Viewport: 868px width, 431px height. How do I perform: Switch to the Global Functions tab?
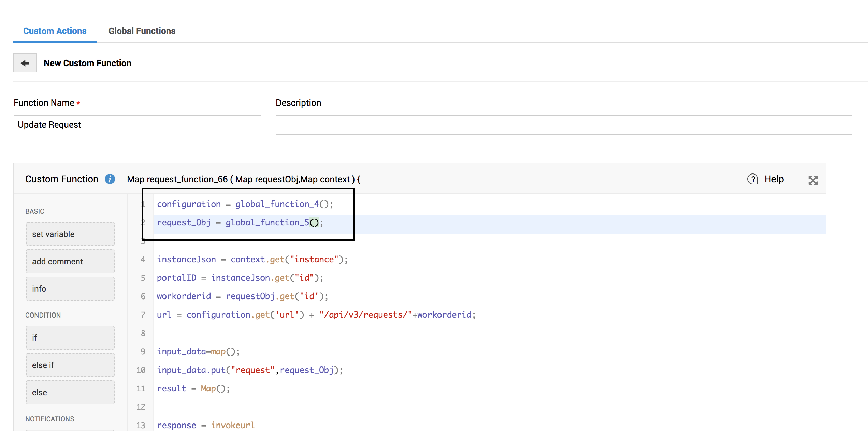pos(142,31)
